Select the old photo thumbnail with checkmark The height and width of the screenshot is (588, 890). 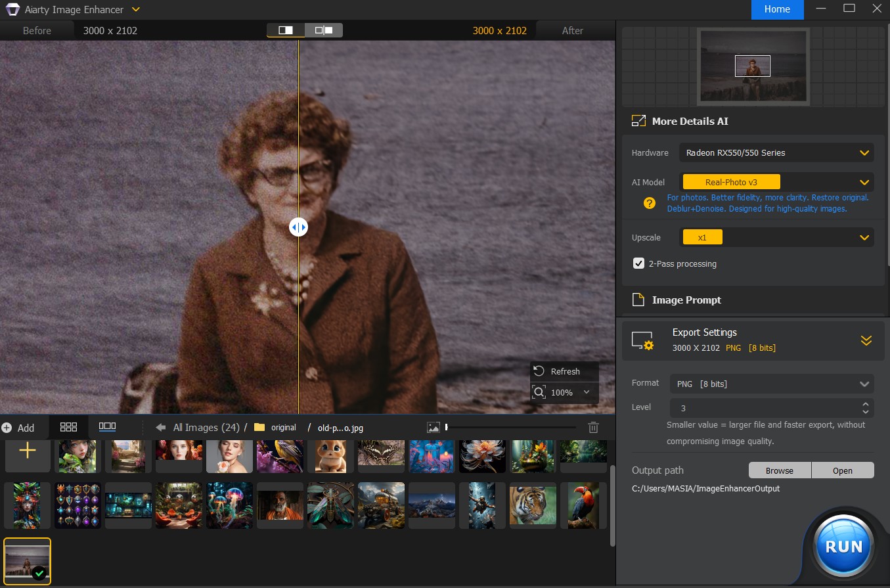(27, 562)
